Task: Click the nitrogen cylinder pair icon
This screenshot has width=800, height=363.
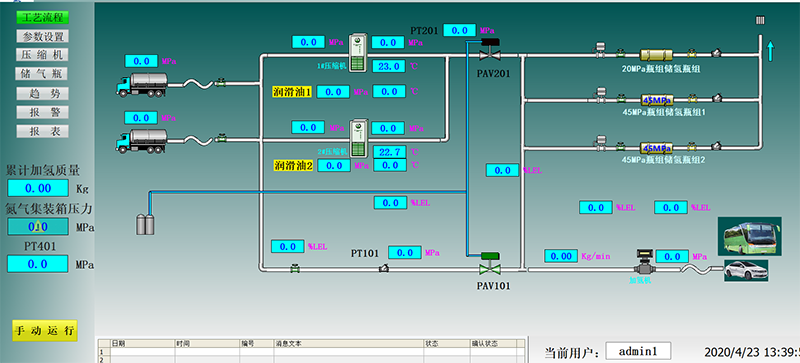Action: pos(145,225)
